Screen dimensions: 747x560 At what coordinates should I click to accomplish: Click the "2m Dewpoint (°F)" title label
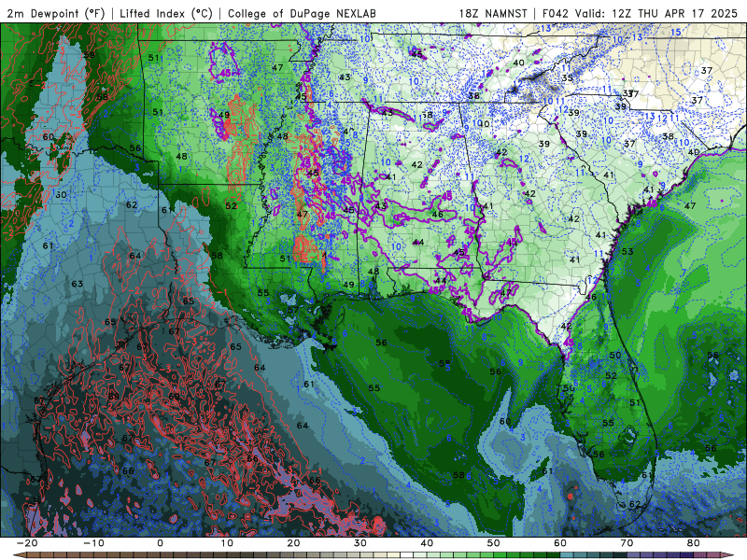point(56,13)
